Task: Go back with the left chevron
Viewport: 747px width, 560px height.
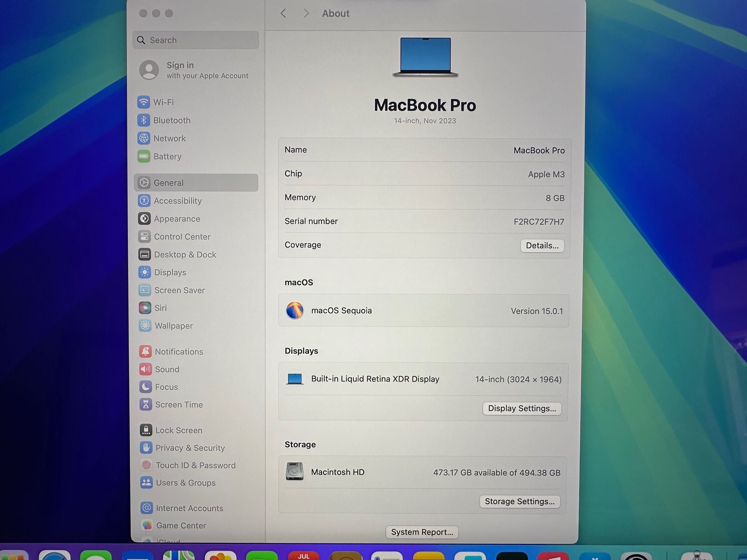Action: click(x=283, y=14)
